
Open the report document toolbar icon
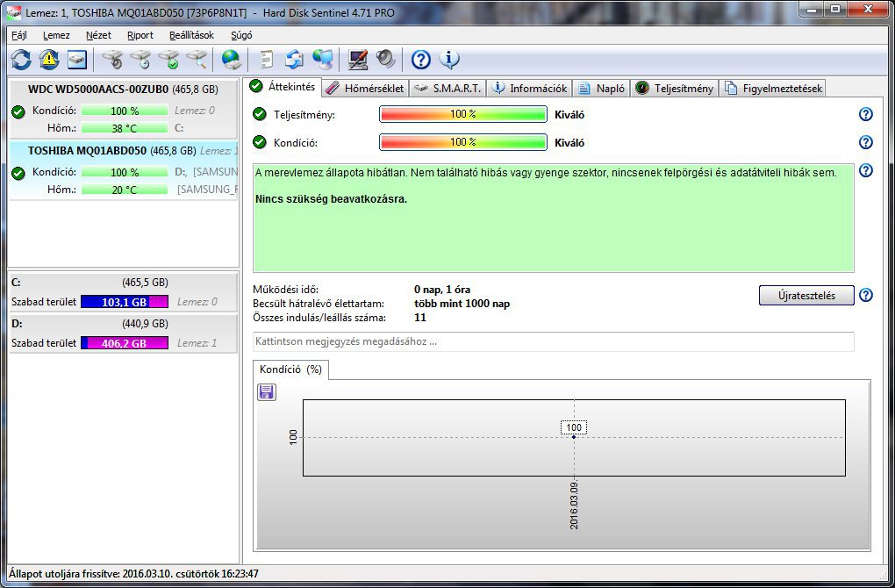pos(267,60)
